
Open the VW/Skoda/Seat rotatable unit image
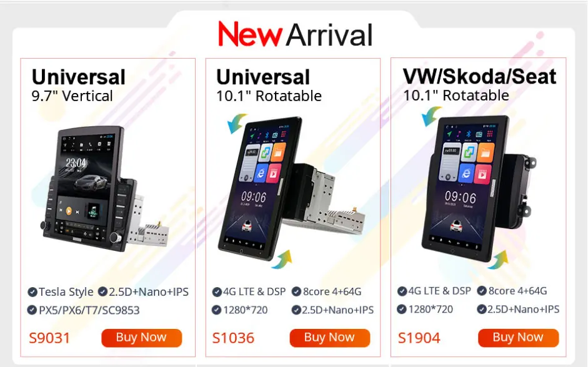[479, 188]
